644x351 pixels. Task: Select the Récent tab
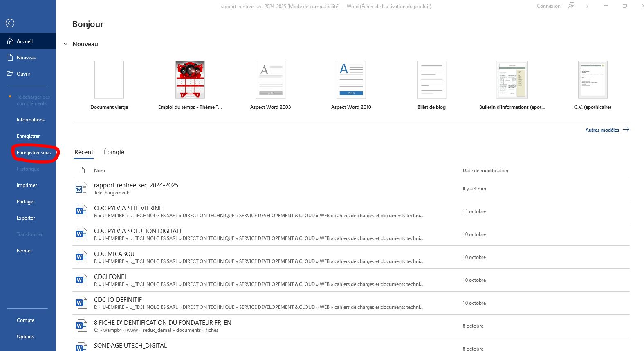(84, 152)
